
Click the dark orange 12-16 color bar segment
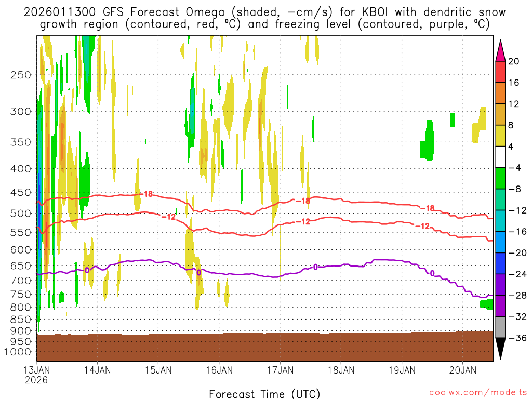(x=500, y=94)
